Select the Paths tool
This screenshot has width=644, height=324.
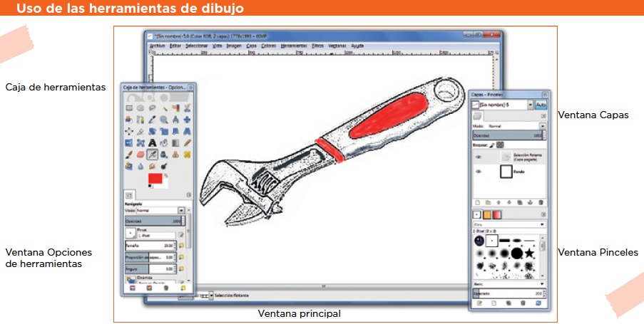[140, 120]
